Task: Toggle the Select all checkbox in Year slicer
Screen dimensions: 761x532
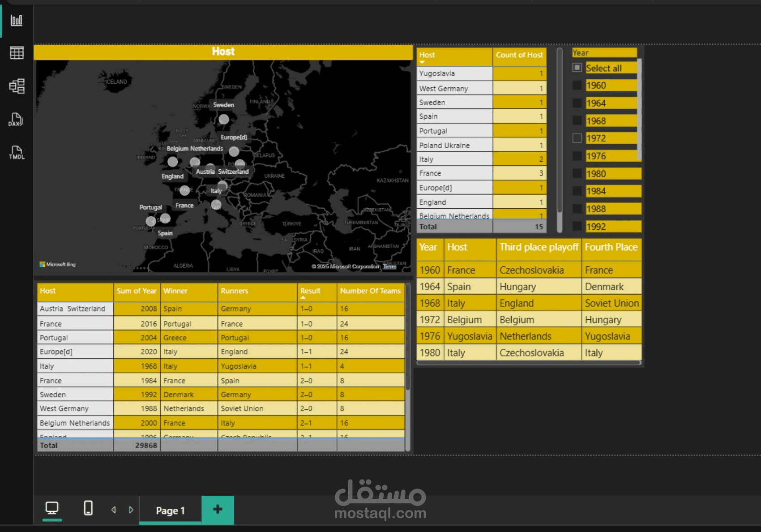Action: click(x=577, y=68)
